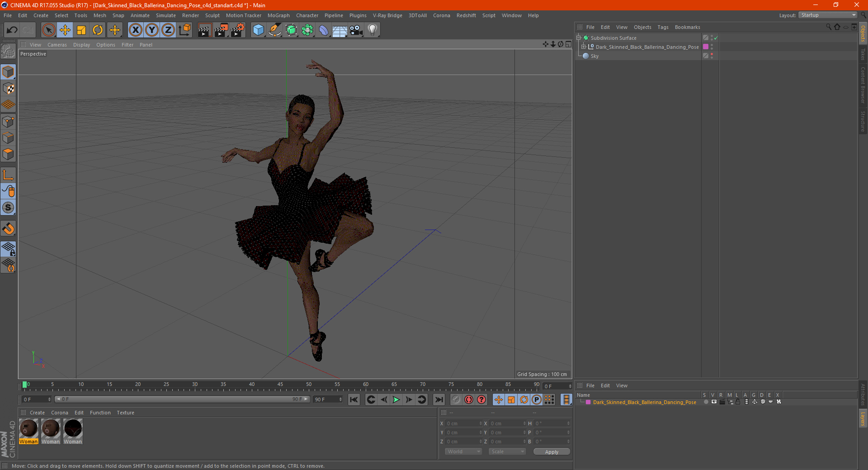This screenshot has width=868, height=470.
Task: Enable Axis mode L-shaped icon
Action: click(9, 175)
